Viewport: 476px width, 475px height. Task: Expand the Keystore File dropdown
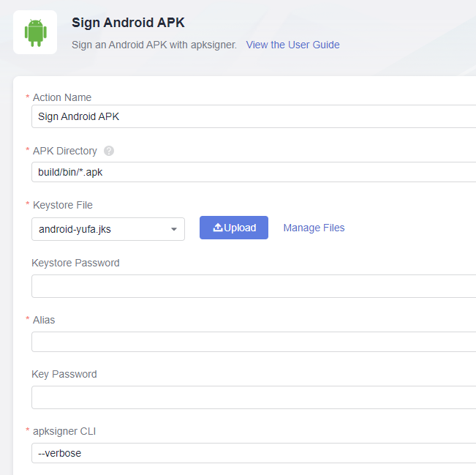click(x=174, y=229)
